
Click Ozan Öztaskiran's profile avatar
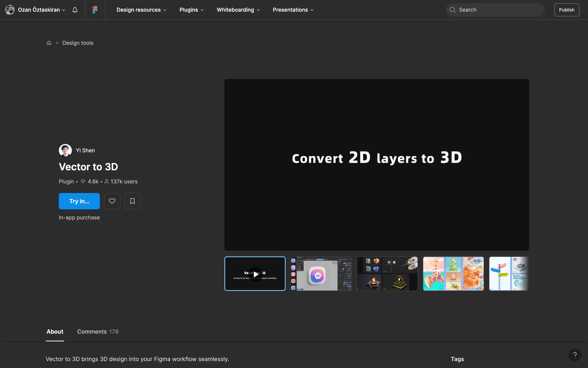point(10,10)
